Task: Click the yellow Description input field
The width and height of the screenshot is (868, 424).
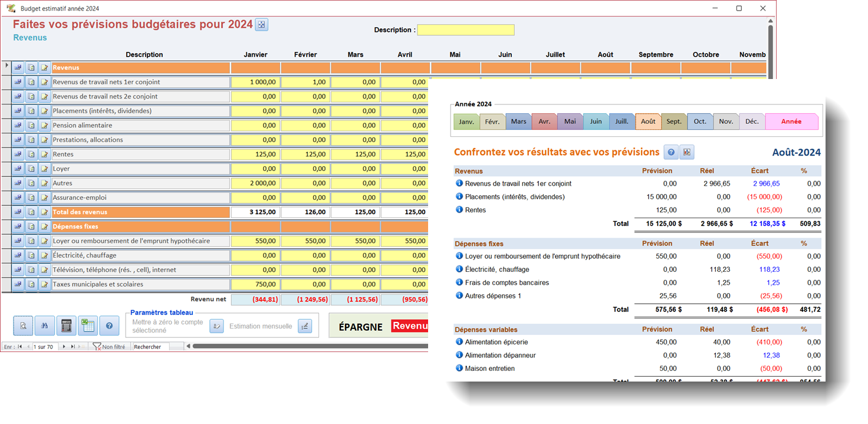Action: (x=465, y=30)
